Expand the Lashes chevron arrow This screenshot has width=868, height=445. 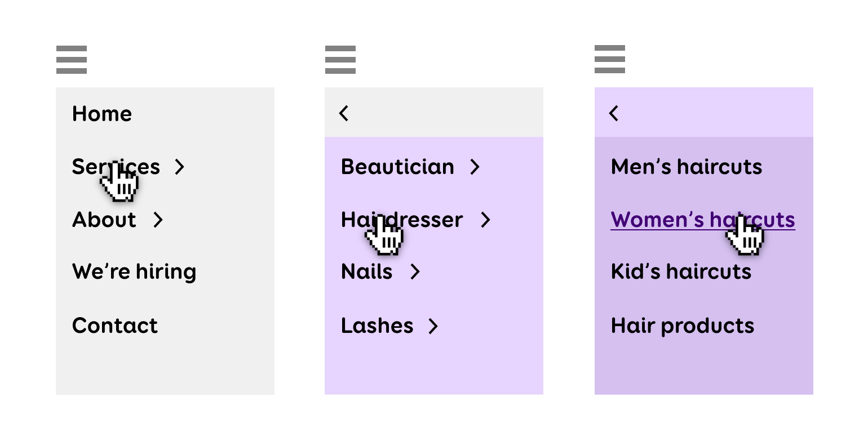pyautogui.click(x=432, y=326)
